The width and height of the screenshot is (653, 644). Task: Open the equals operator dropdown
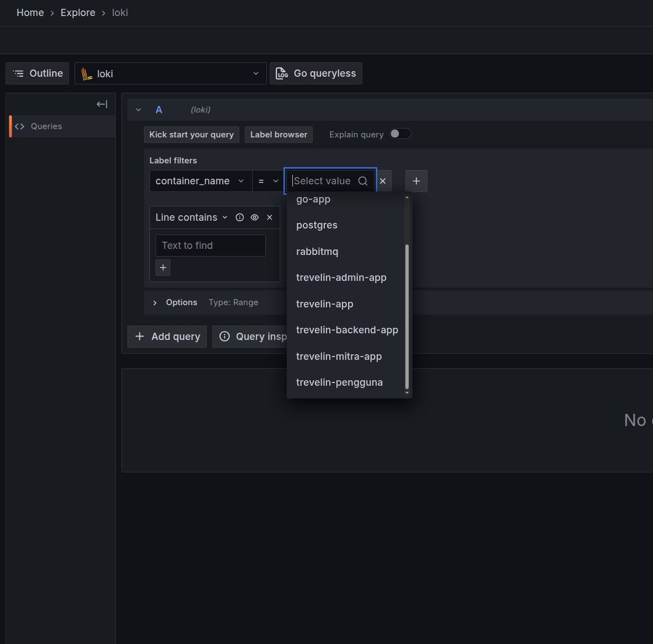click(x=268, y=181)
